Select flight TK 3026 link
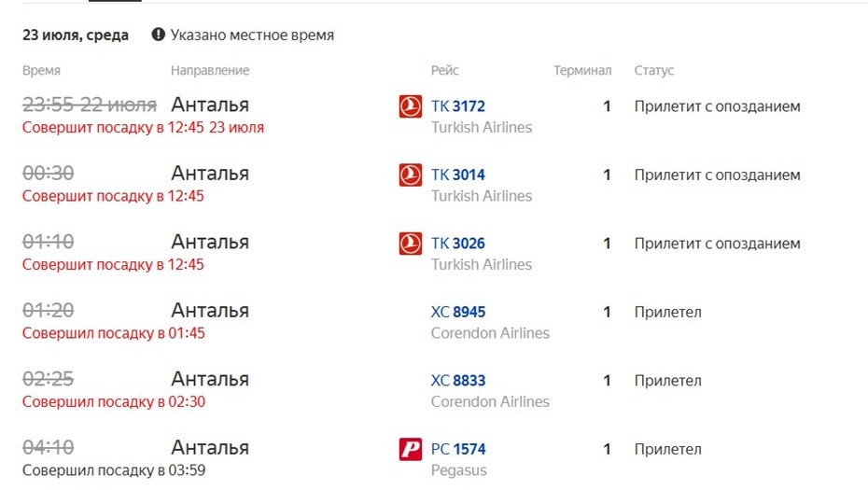Viewport: 868px width, 490px height. pyautogui.click(x=458, y=244)
